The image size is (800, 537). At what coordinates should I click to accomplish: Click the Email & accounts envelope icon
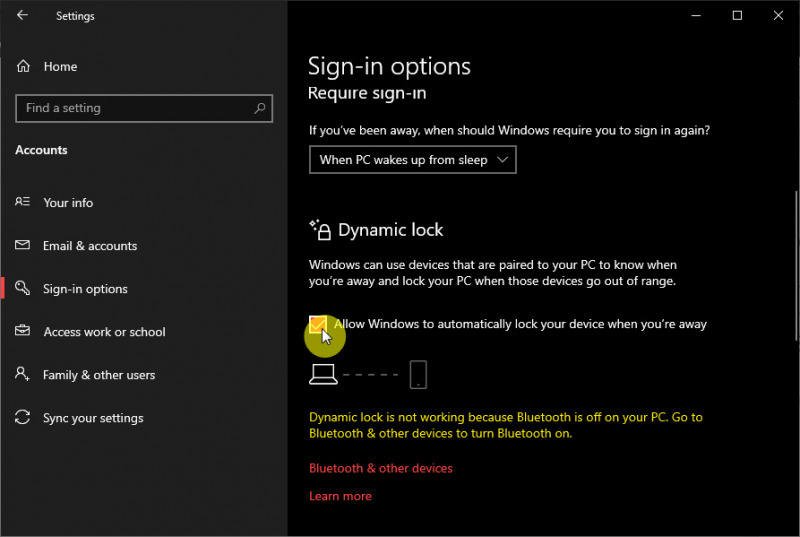pos(23,246)
